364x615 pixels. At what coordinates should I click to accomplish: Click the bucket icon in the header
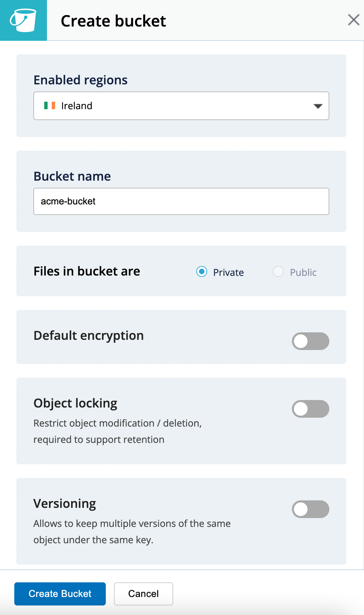pos(23,20)
